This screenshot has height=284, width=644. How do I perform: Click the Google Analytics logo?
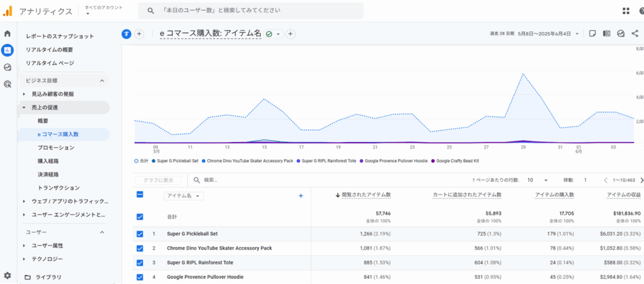(8, 11)
